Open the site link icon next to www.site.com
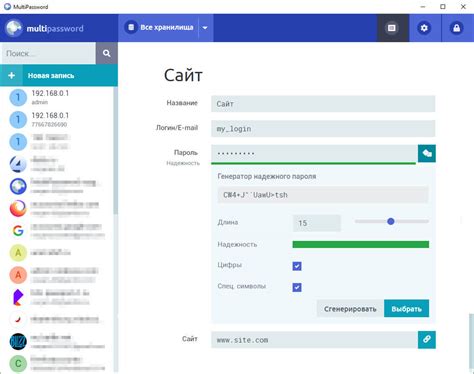 coord(427,340)
